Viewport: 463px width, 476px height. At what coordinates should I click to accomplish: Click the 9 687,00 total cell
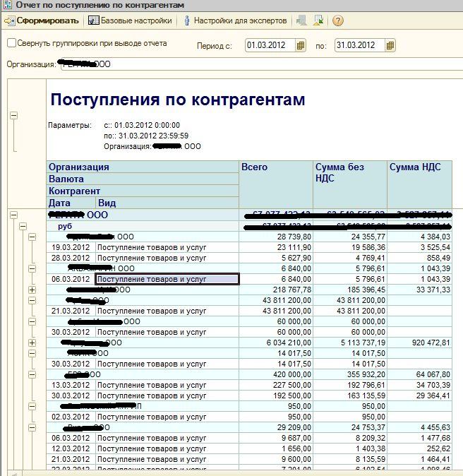click(276, 438)
